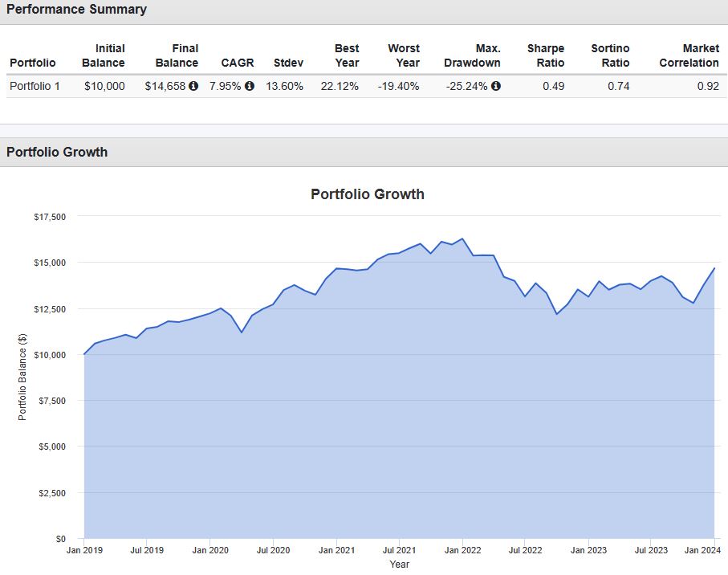Click the Performance Summary section header
The width and height of the screenshot is (728, 575).
(x=77, y=10)
